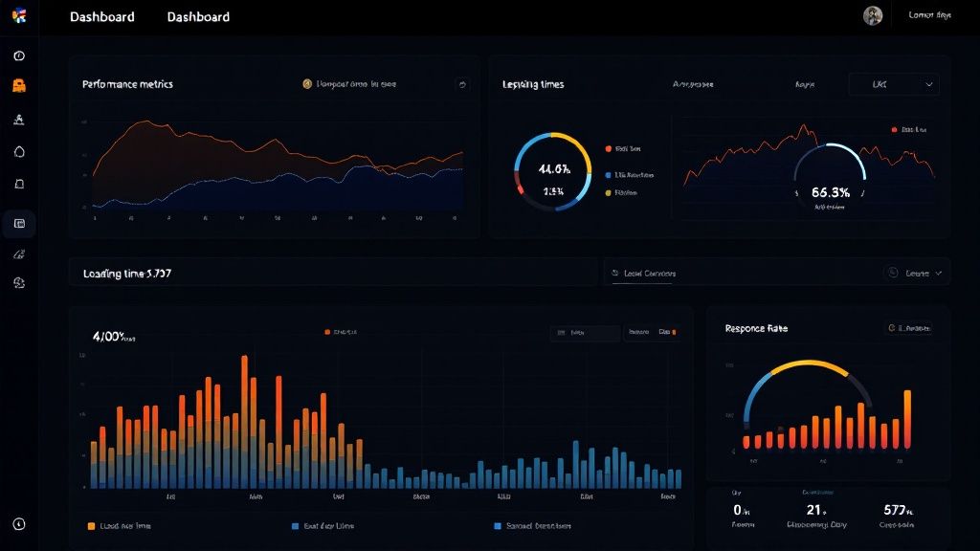The height and width of the screenshot is (551, 980).
Task: Toggle the blue legend dot beside the donut chart
Action: 608,175
